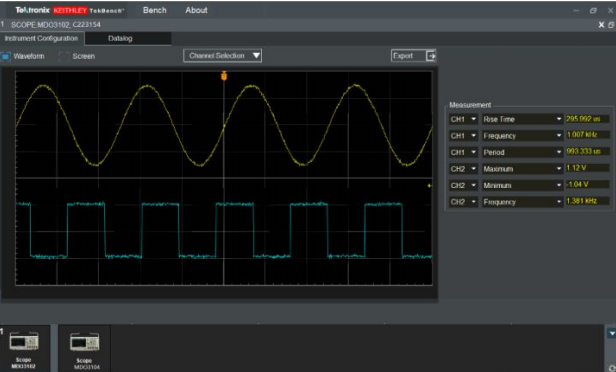
Task: Open the About menu
Action: pyautogui.click(x=196, y=10)
